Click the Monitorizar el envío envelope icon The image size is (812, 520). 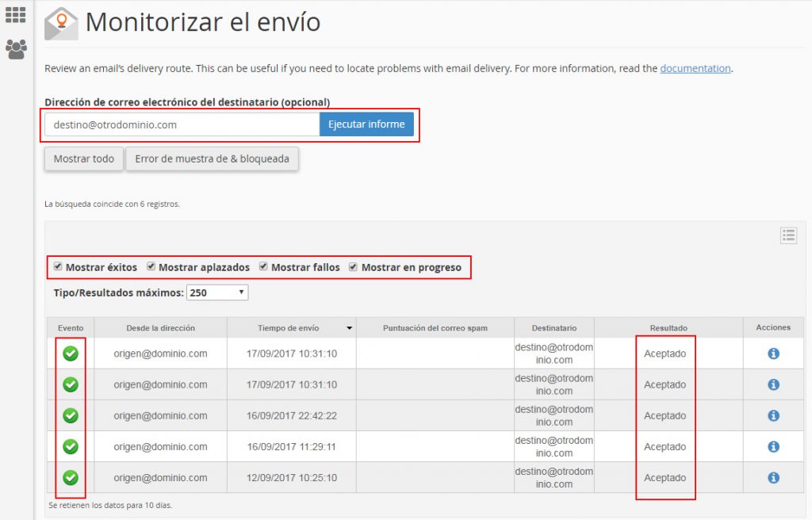click(x=60, y=24)
